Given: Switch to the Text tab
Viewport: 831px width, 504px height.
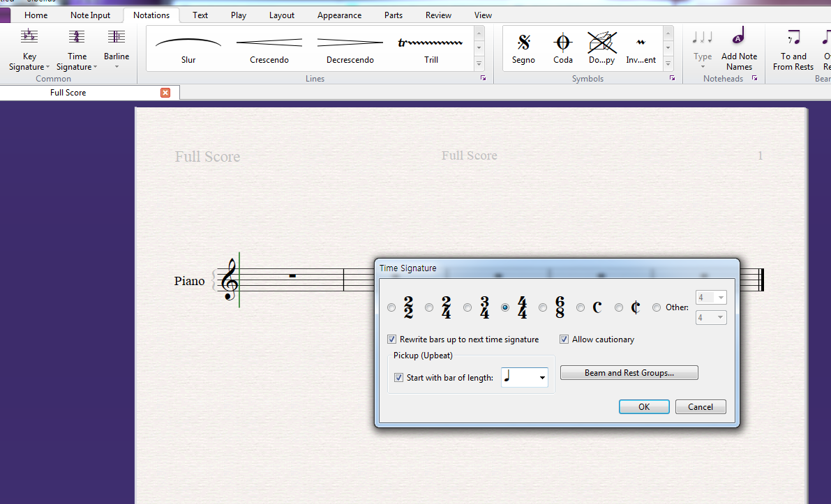Looking at the screenshot, I should click(200, 15).
